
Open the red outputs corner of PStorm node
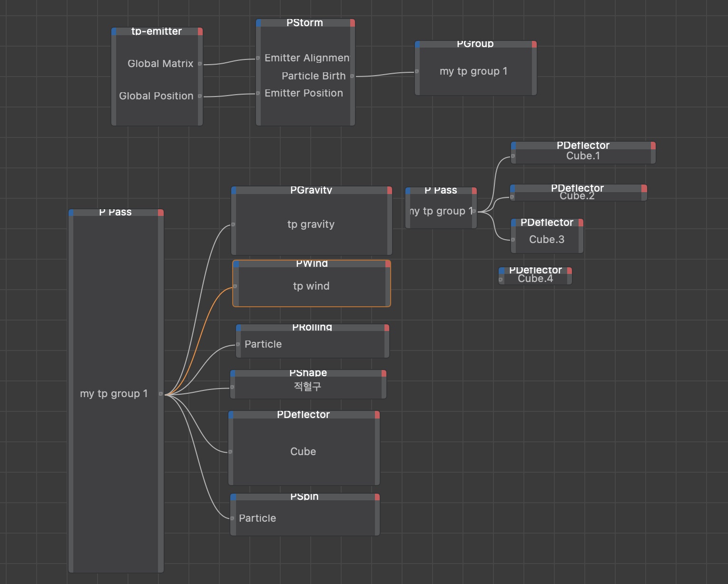click(353, 23)
